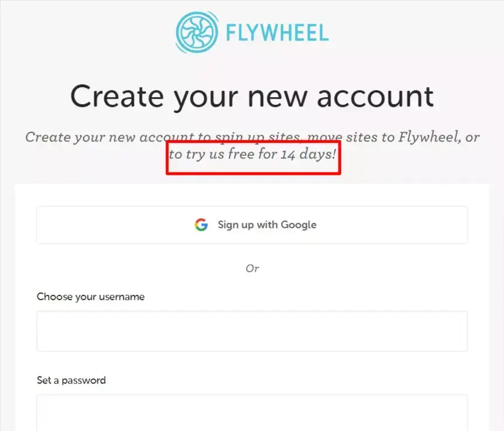Click the FLYWHEEL wordmark

[x=277, y=33]
